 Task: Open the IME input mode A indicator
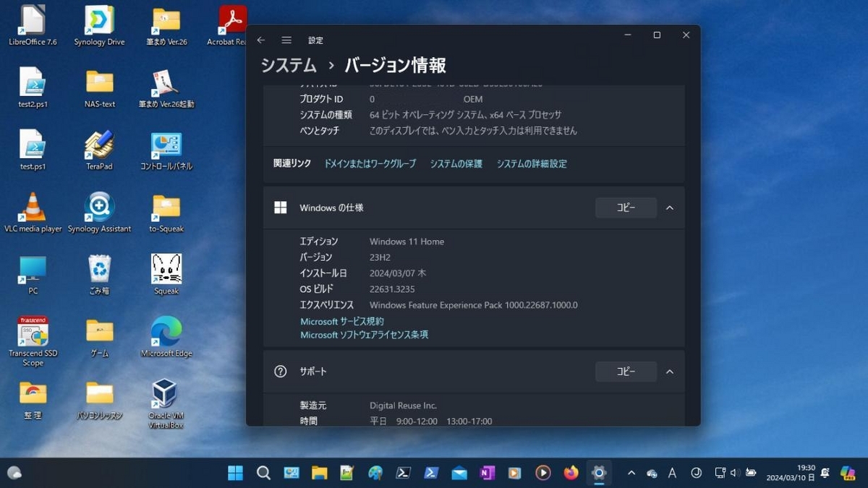click(672, 473)
